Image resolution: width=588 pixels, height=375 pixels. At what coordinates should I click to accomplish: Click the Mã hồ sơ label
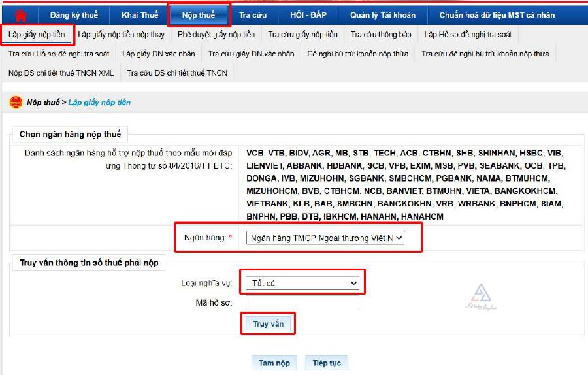tap(214, 302)
